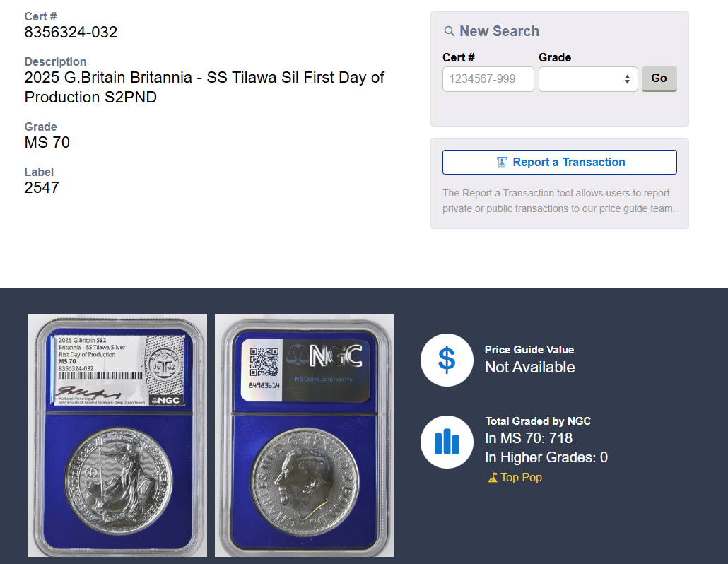The image size is (728, 564).
Task: Click the Report a Transaction button
Action: (x=560, y=162)
